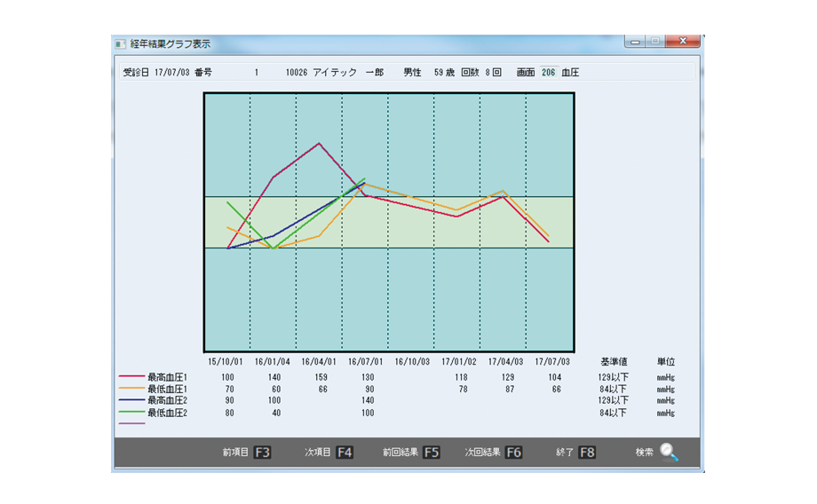Viewport: 817px width, 504px height.
Task: Select the red 最高血圧1 legend line
Action: point(132,377)
